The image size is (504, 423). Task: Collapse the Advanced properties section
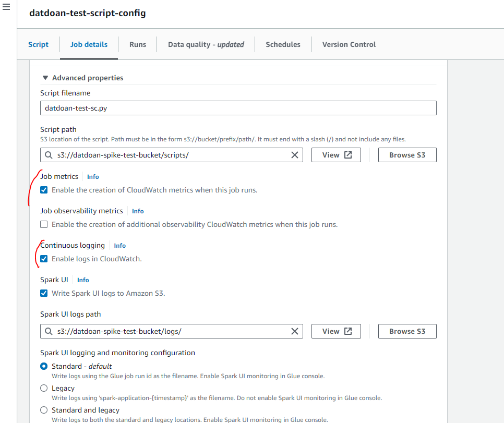pos(45,78)
